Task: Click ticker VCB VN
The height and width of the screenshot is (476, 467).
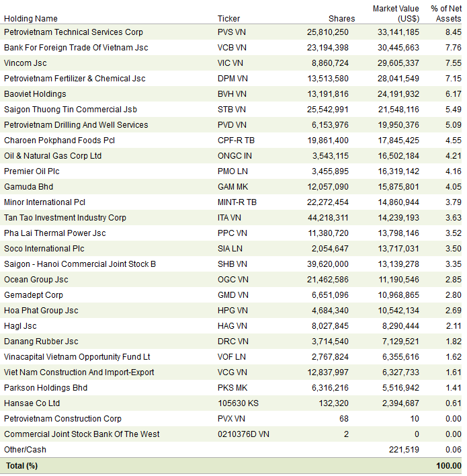Action: point(232,48)
